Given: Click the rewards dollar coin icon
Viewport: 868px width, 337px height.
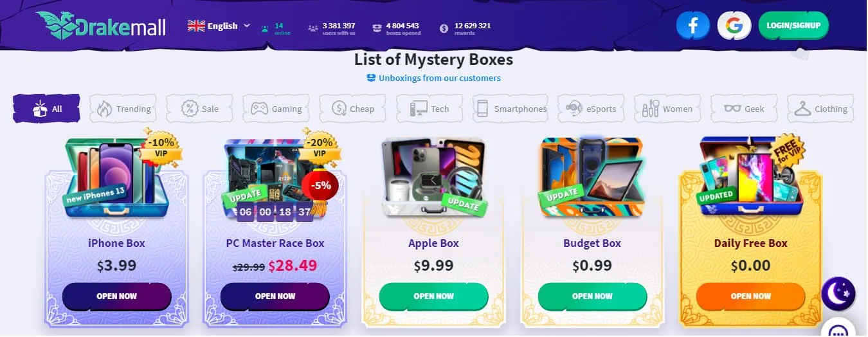Looking at the screenshot, I should [x=444, y=28].
